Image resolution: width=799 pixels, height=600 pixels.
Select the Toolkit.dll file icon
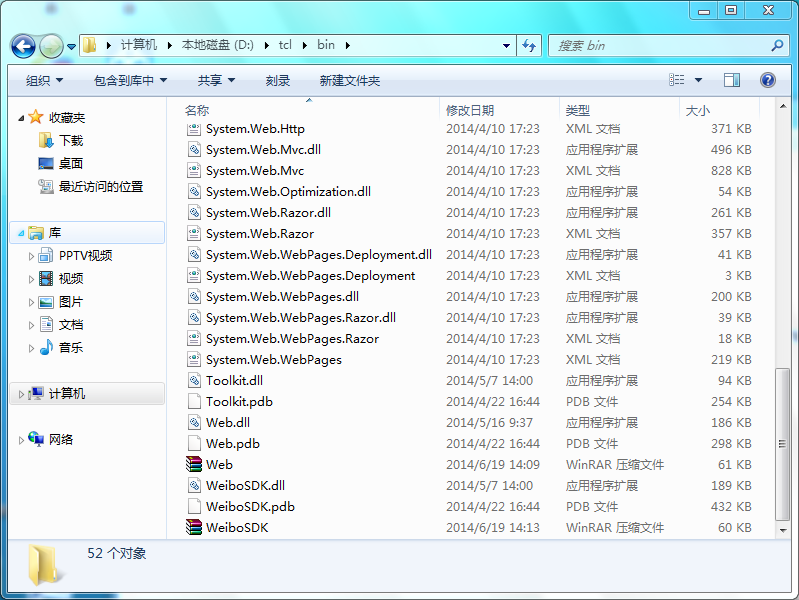click(194, 381)
